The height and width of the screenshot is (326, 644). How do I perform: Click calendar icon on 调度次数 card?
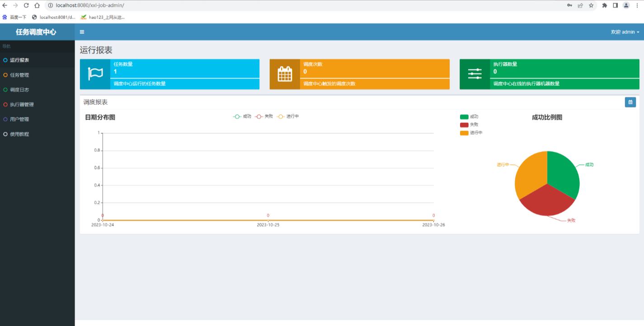(x=285, y=74)
